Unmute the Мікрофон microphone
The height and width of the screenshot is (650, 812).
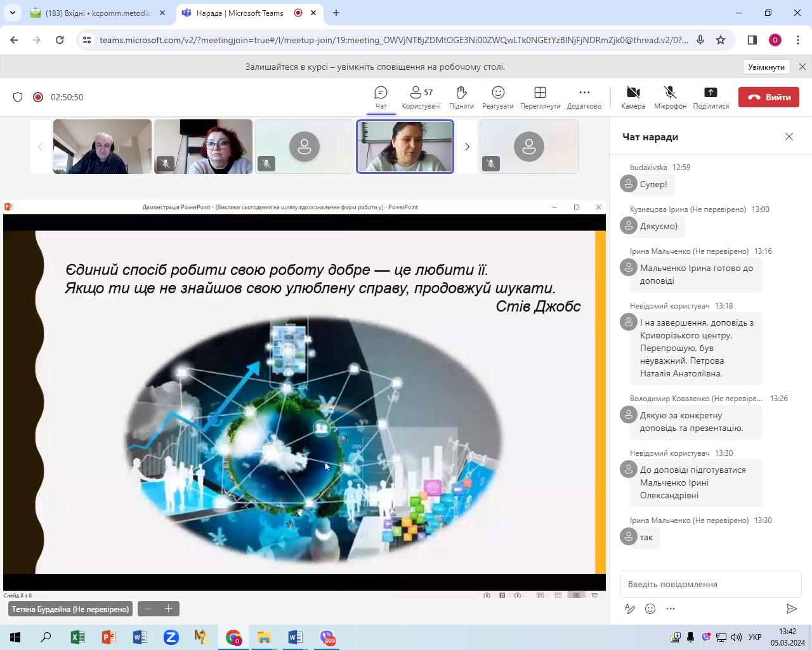point(670,97)
